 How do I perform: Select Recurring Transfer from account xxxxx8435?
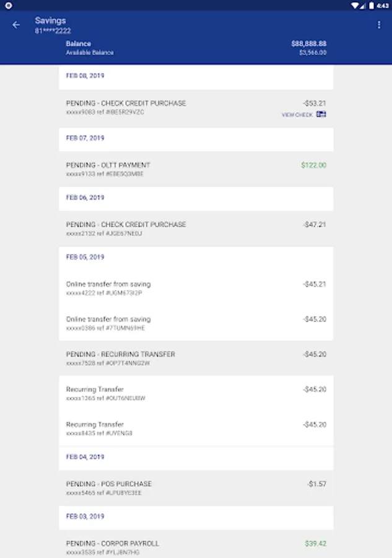pyautogui.click(x=196, y=428)
